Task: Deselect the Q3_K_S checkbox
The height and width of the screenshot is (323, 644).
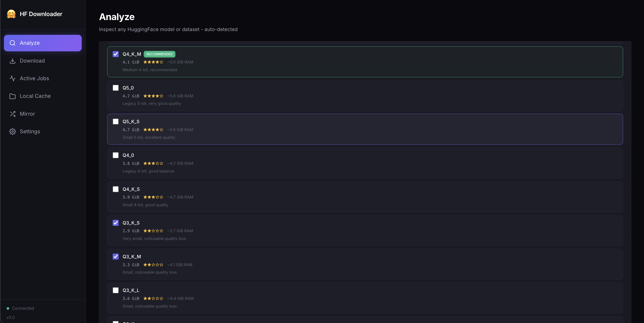Action: coord(116,223)
